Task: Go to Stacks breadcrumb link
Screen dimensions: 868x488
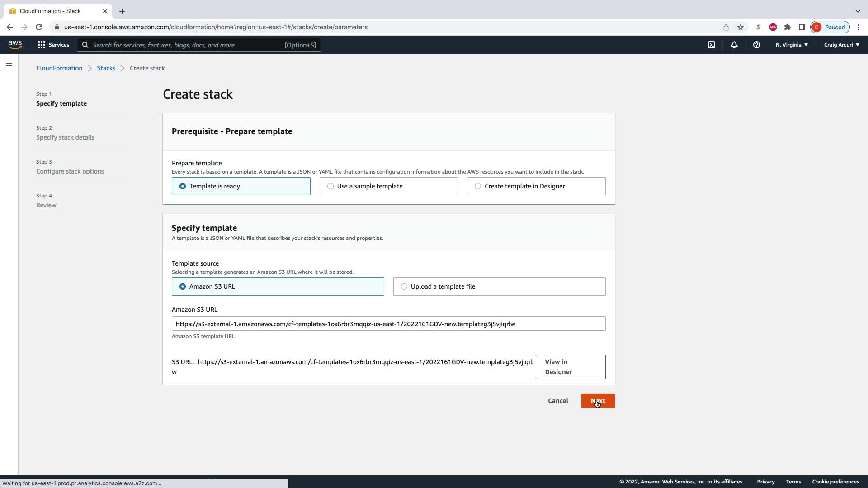Action: click(x=106, y=68)
